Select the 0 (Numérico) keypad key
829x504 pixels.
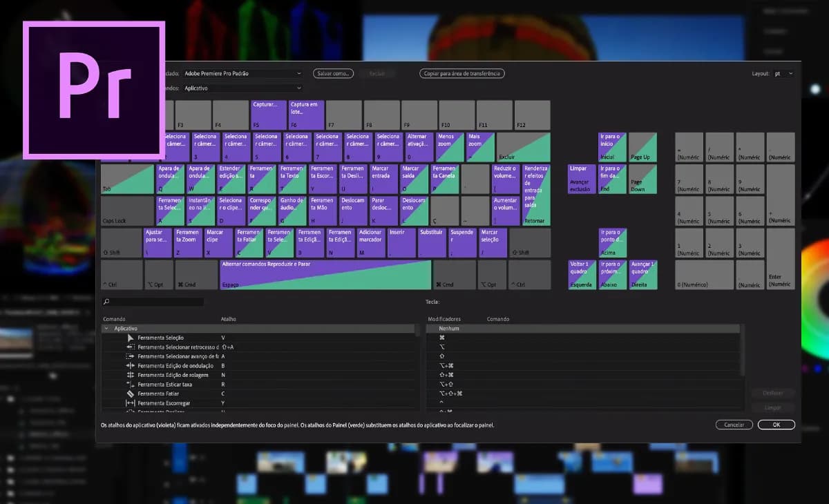tap(704, 275)
